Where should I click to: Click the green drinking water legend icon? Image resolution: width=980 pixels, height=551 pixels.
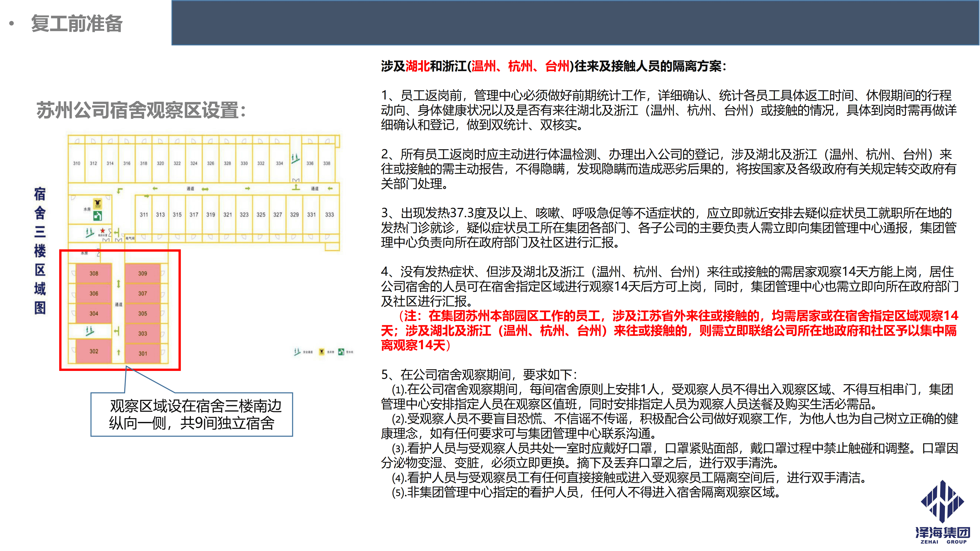coord(341,352)
